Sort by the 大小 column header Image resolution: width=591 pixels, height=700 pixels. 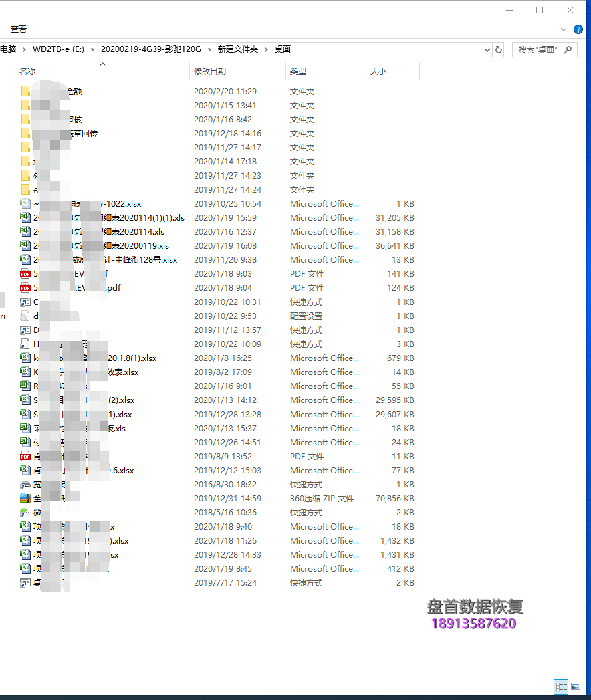378,72
